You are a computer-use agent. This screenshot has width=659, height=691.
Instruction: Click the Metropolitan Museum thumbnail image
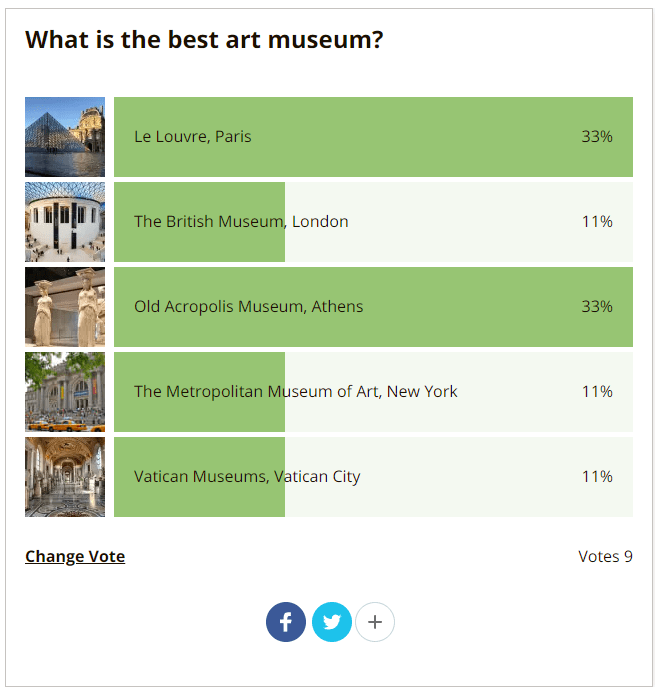[x=65, y=392]
